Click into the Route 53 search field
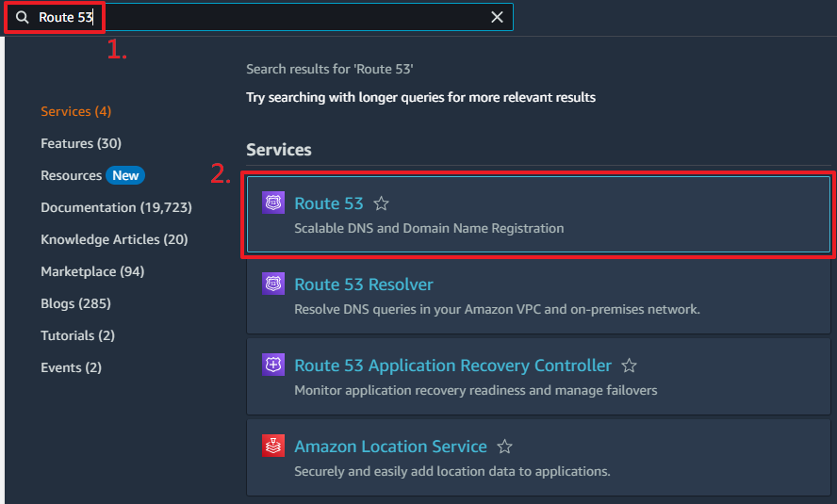This screenshot has height=504, width=837. pyautogui.click(x=283, y=18)
